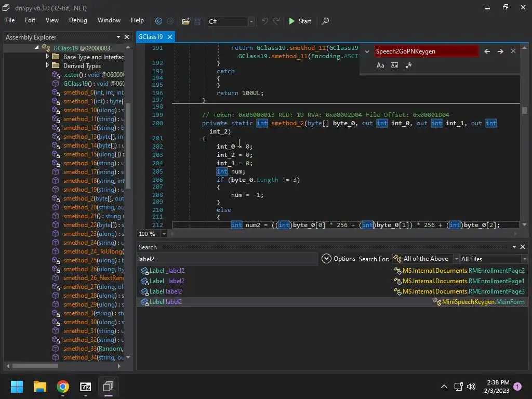The width and height of the screenshot is (532, 399).
Task: Open the Edit menu
Action: tap(30, 20)
